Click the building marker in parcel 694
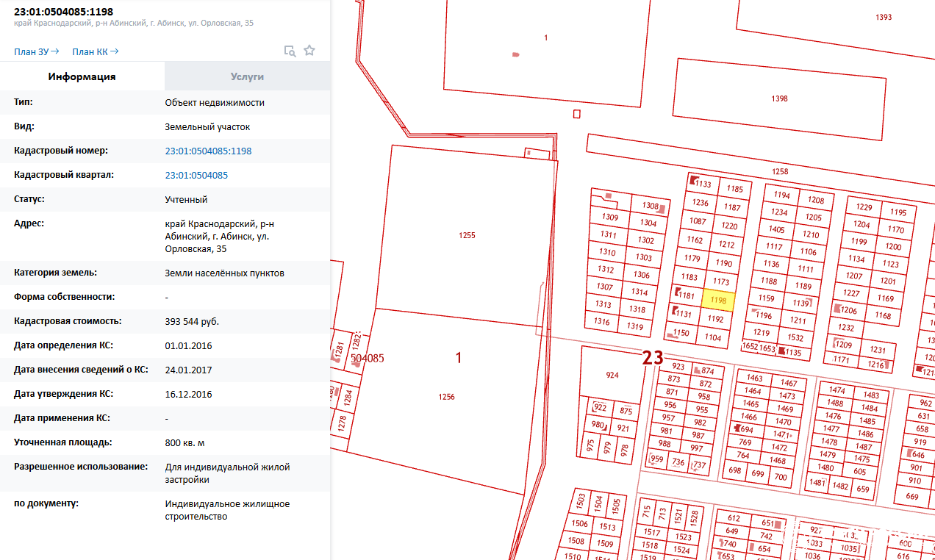The image size is (935, 560). click(x=737, y=428)
